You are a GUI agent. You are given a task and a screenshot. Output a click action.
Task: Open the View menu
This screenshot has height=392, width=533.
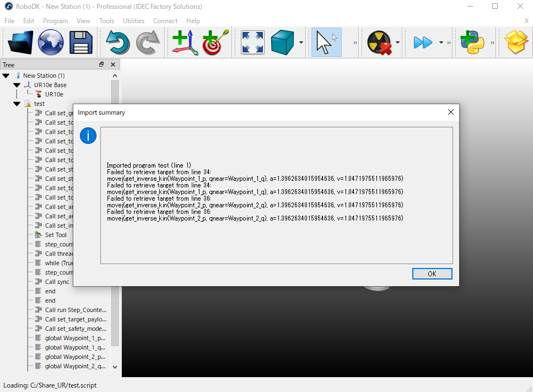tap(83, 21)
